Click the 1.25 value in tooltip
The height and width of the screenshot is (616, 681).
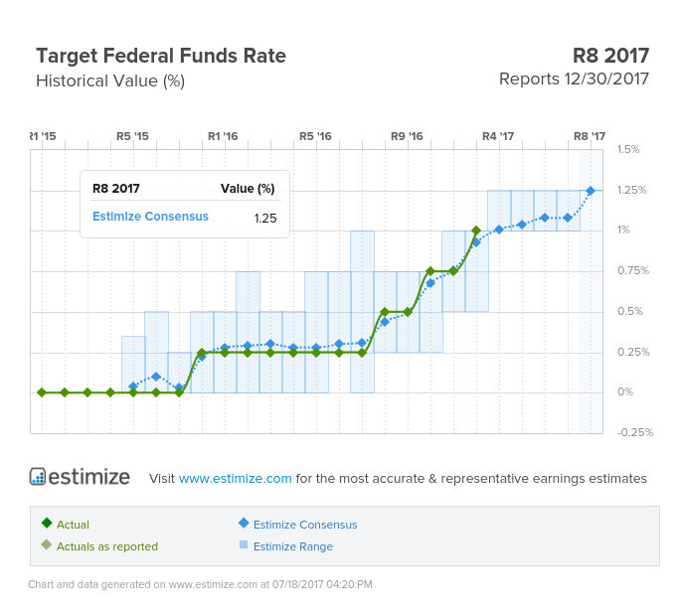[x=265, y=218]
